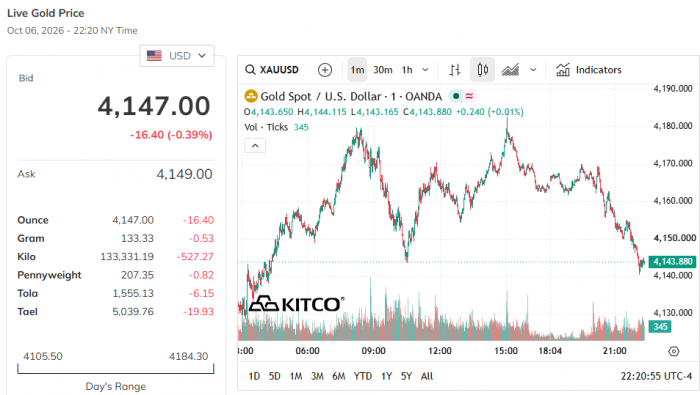Screen dimensions: 700x395
Task: Click the Kitco logo on the chart
Action: 296,304
